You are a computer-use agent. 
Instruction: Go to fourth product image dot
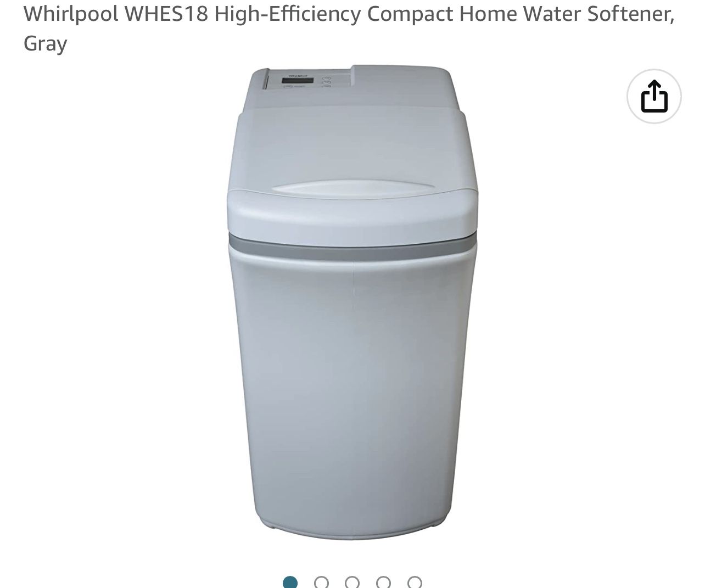[x=384, y=583]
